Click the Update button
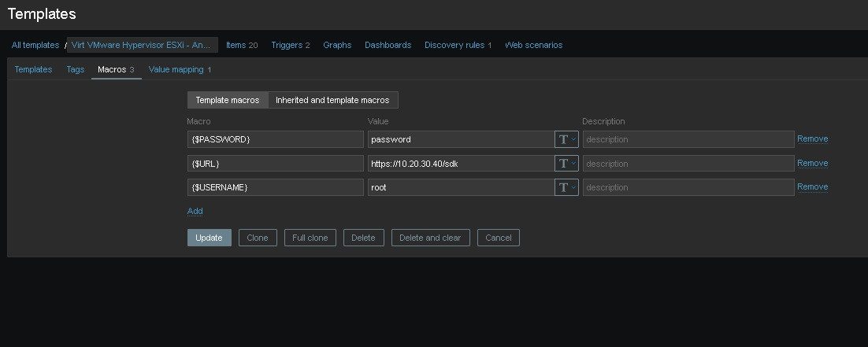868x347 pixels. click(x=209, y=238)
